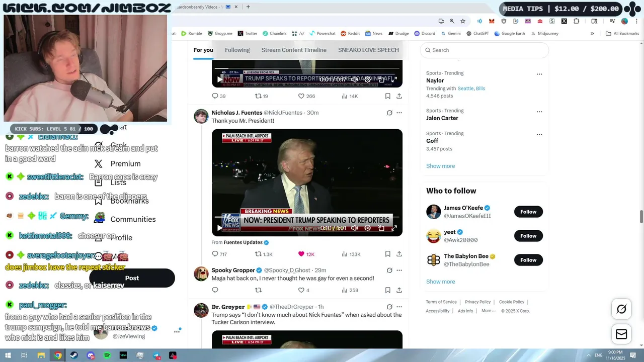Mute the Palm Beach Fox News video

[354, 228]
